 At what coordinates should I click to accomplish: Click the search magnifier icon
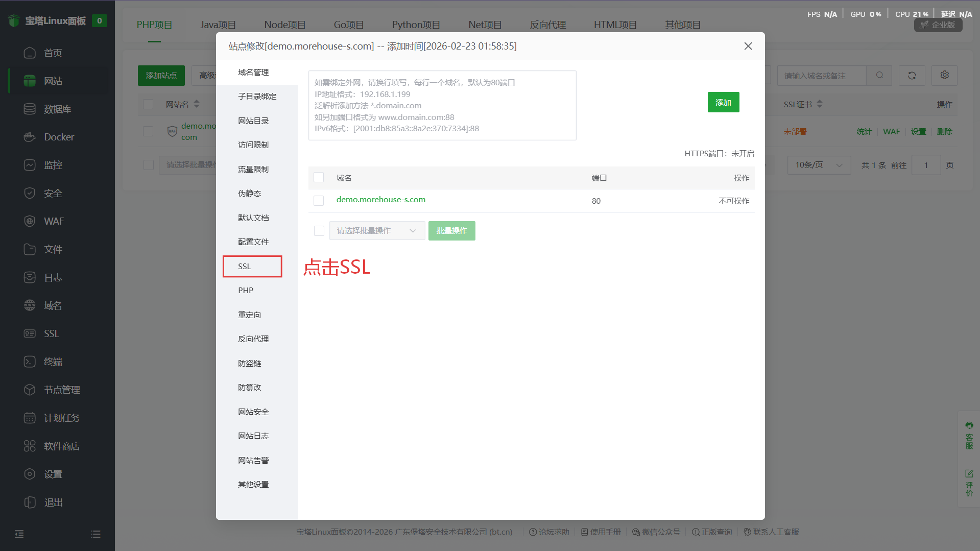[x=879, y=76]
